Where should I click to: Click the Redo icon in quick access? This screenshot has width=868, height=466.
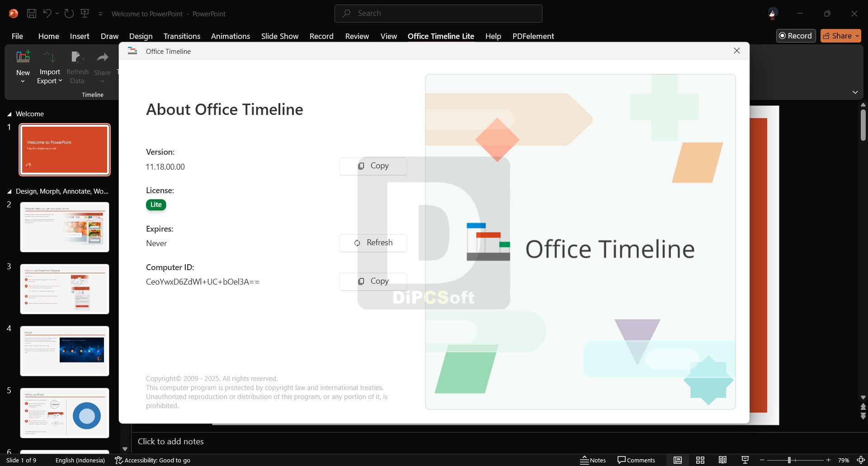click(x=69, y=14)
